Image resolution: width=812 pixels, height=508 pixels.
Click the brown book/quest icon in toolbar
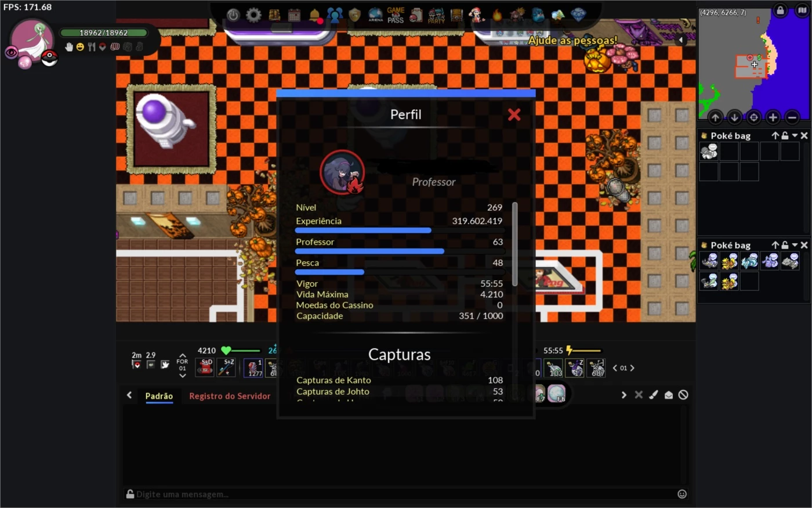(x=274, y=15)
